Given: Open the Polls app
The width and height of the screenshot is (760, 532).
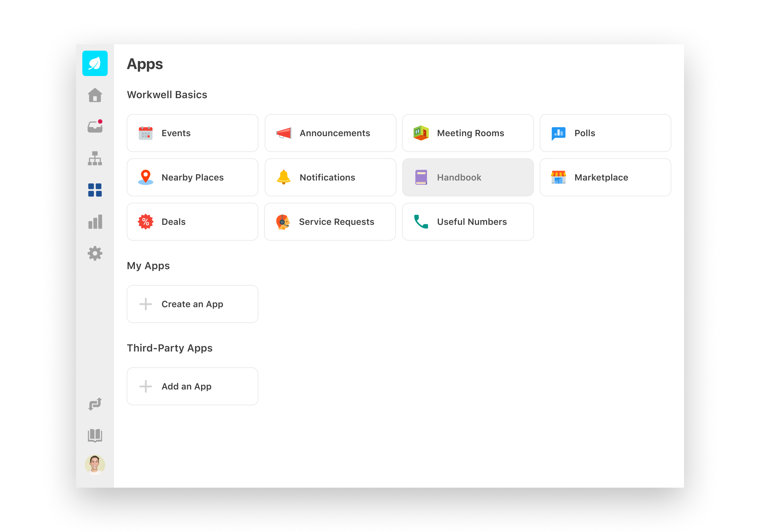Looking at the screenshot, I should point(605,133).
